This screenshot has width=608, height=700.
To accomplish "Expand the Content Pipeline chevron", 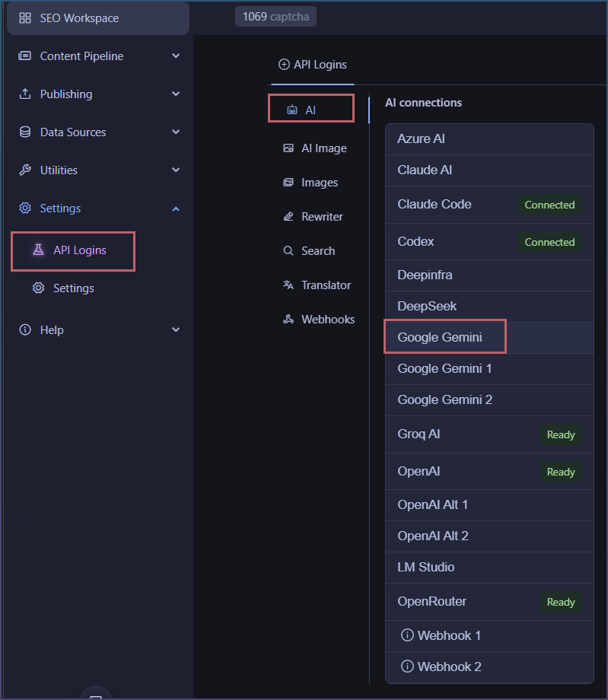I will (x=176, y=56).
